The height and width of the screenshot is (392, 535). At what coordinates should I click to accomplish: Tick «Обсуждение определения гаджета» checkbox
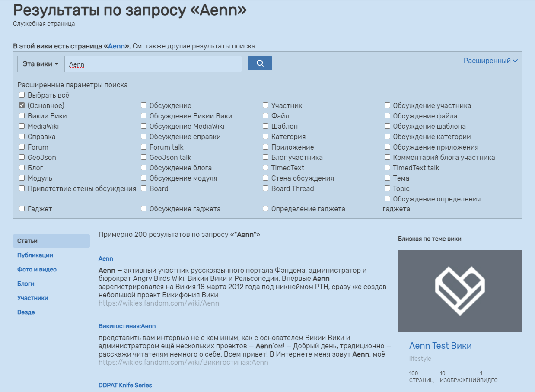tap(387, 199)
